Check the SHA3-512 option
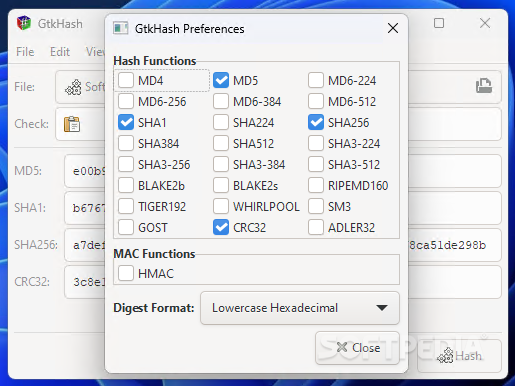The image size is (515, 386). point(316,164)
